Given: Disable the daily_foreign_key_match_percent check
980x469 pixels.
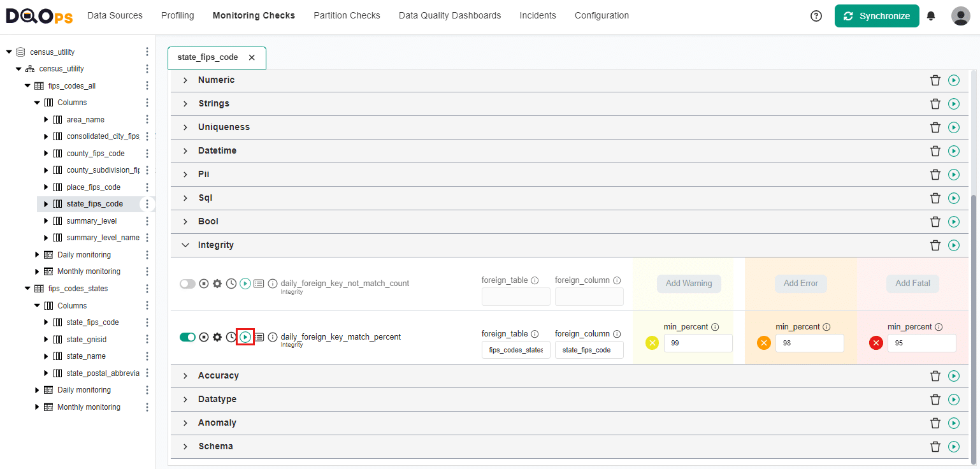Looking at the screenshot, I should point(187,337).
